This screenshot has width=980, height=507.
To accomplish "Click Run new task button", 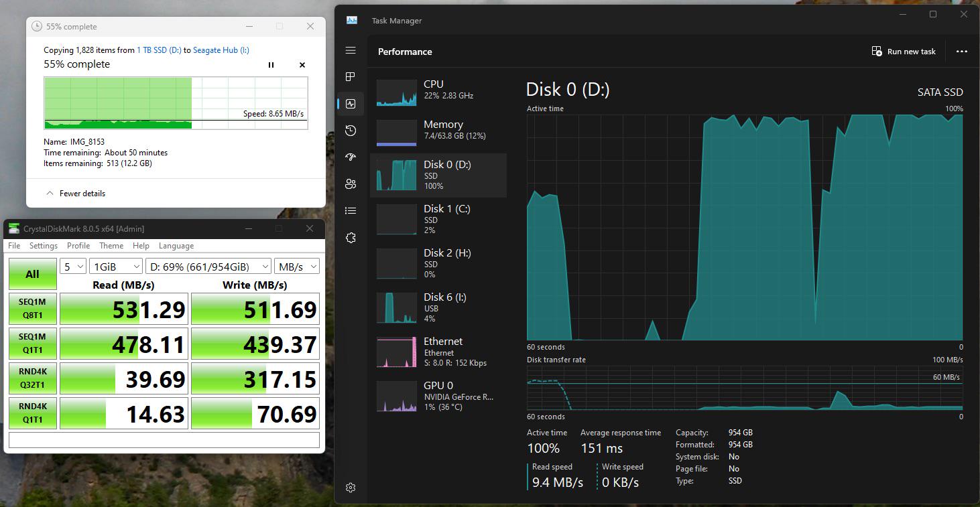I will (904, 52).
